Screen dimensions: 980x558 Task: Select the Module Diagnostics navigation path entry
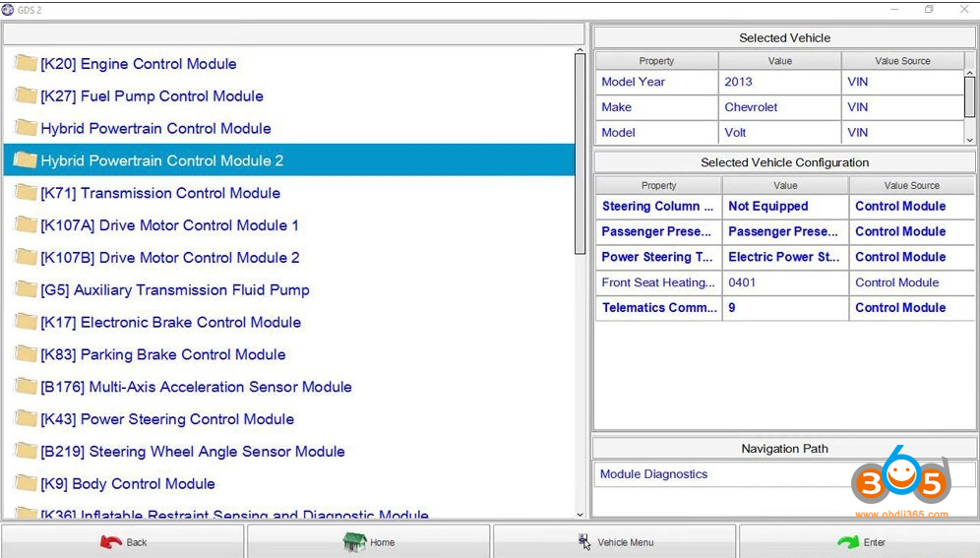tap(653, 474)
